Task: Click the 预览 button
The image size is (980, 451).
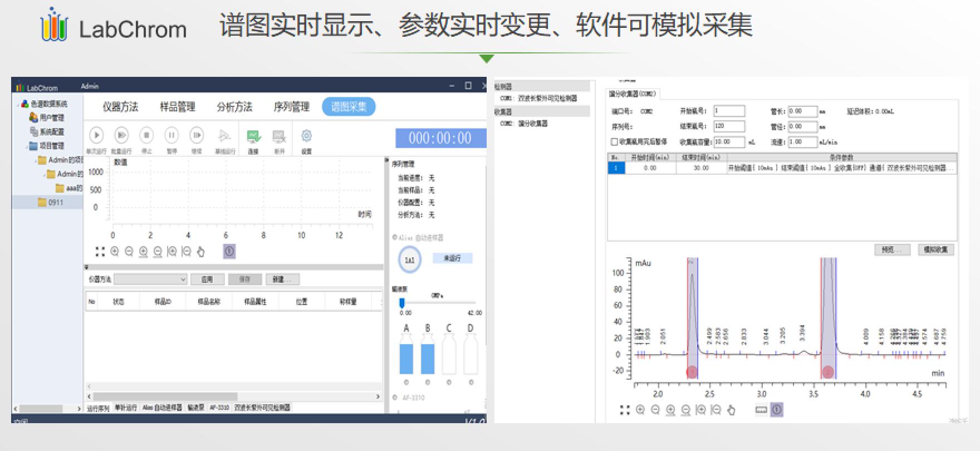Action: click(x=892, y=249)
